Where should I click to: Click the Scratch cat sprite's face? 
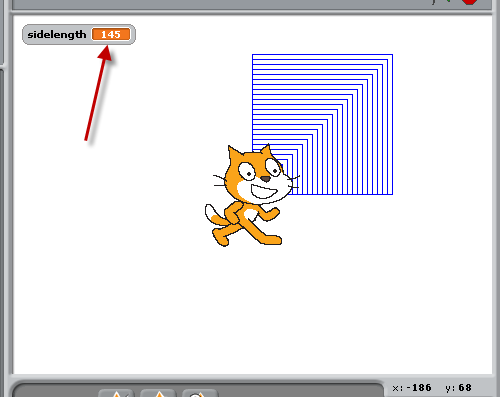258,176
